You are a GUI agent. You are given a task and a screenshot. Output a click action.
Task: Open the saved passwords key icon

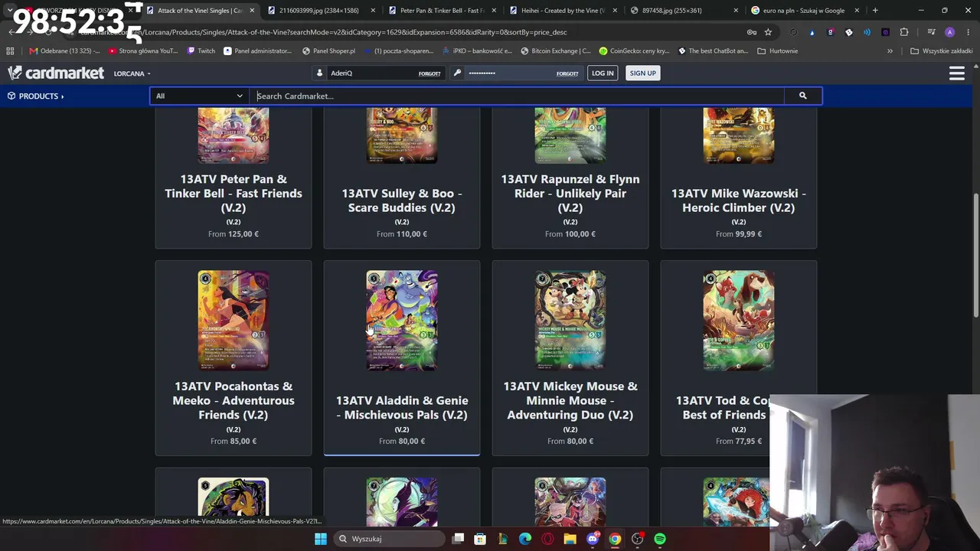point(752,32)
